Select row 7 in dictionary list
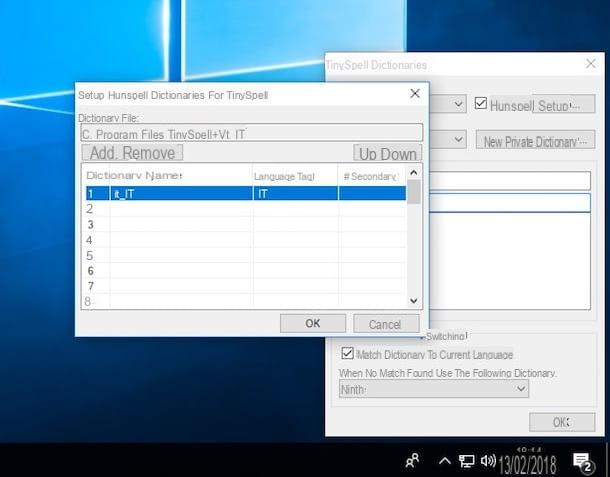This screenshot has height=477, width=610. click(246, 286)
